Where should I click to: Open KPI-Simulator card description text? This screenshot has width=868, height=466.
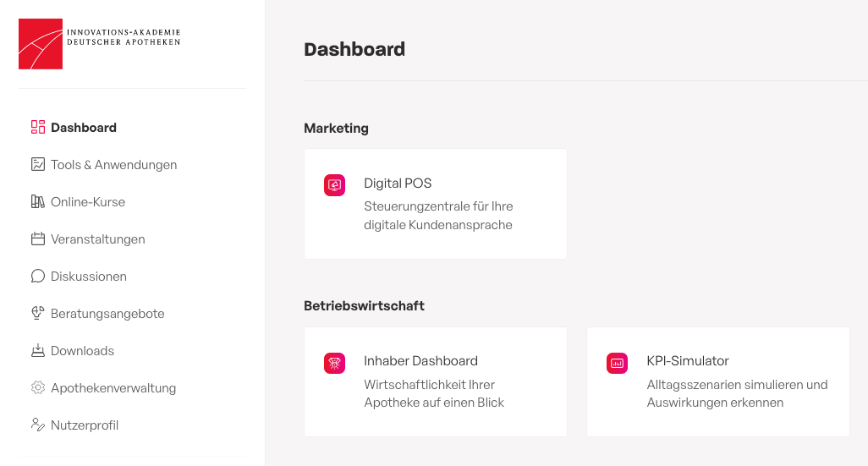[x=737, y=393]
